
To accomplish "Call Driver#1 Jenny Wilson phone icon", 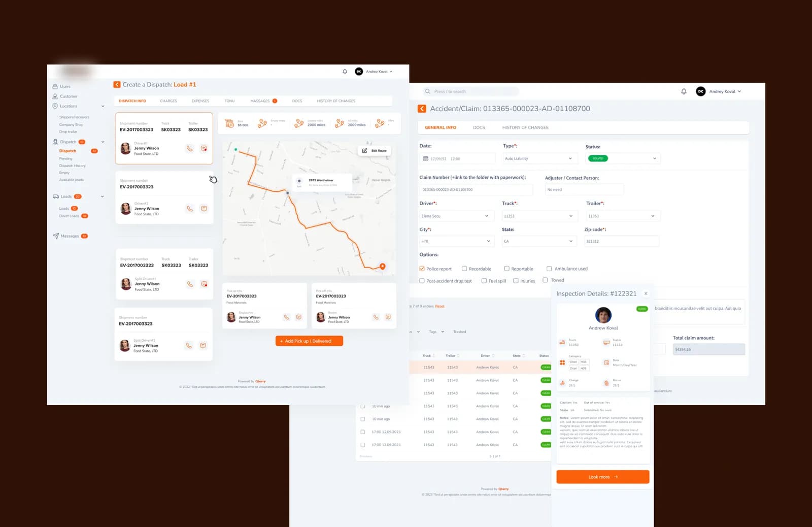I will point(189,149).
